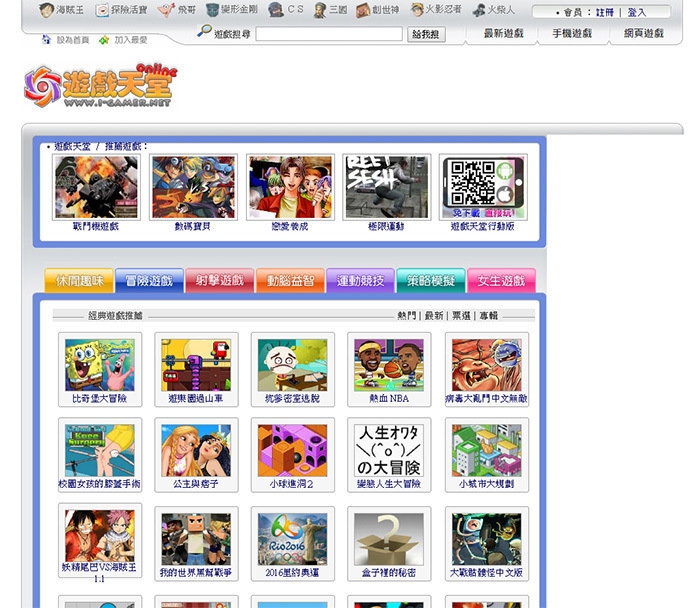Click the 火柴人 stickman icon
The image size is (700, 608).
pyautogui.click(x=480, y=10)
